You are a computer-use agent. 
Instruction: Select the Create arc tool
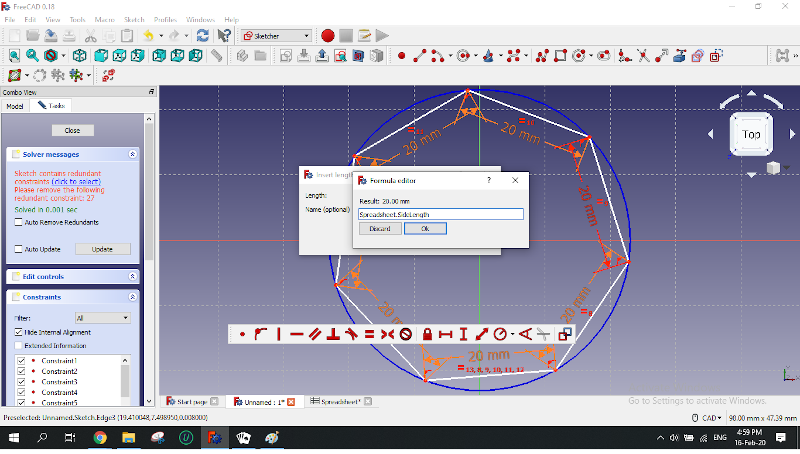437,56
